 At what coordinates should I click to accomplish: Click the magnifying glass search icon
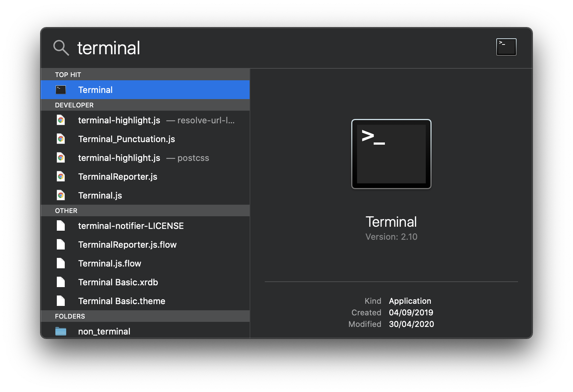click(x=61, y=48)
